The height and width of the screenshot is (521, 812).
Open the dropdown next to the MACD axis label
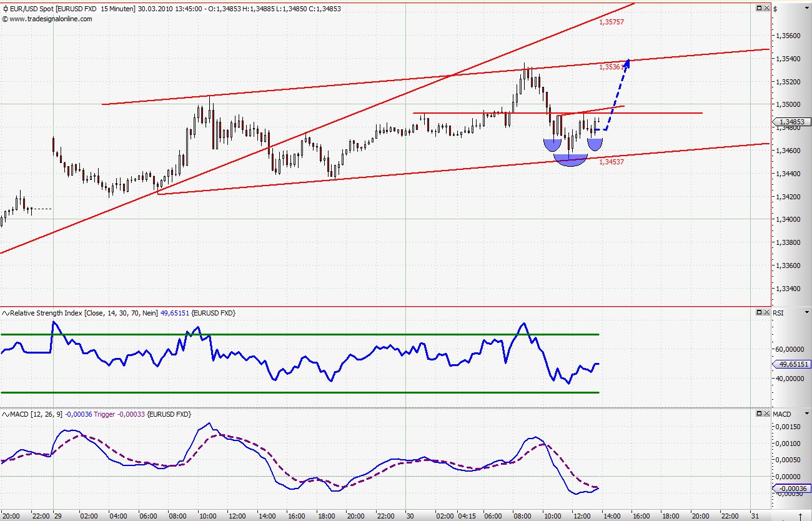807,414
